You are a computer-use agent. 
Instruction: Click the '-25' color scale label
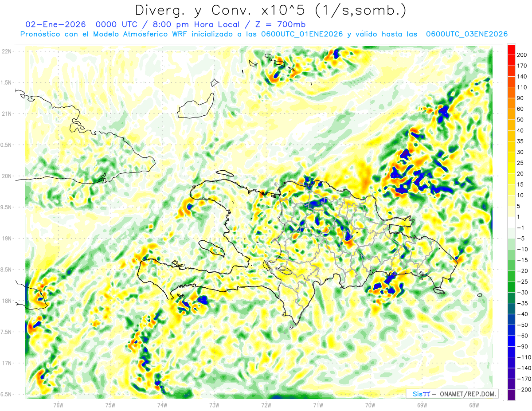(523, 282)
